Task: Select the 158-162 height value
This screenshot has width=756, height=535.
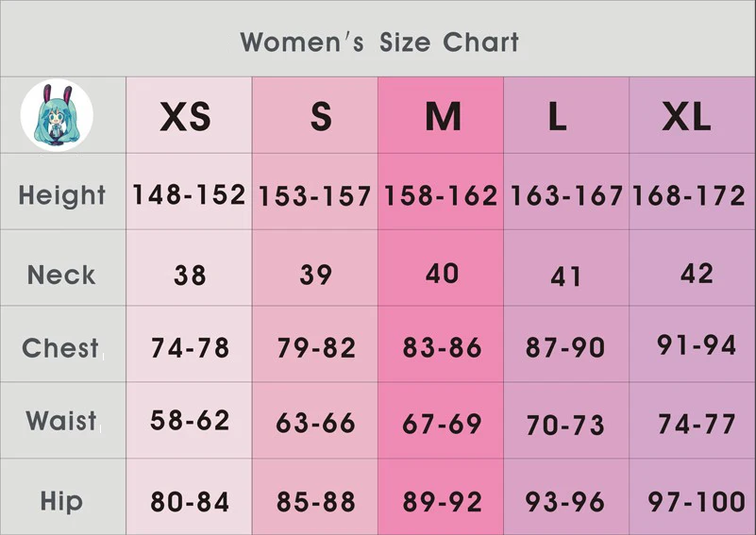Action: coord(441,195)
